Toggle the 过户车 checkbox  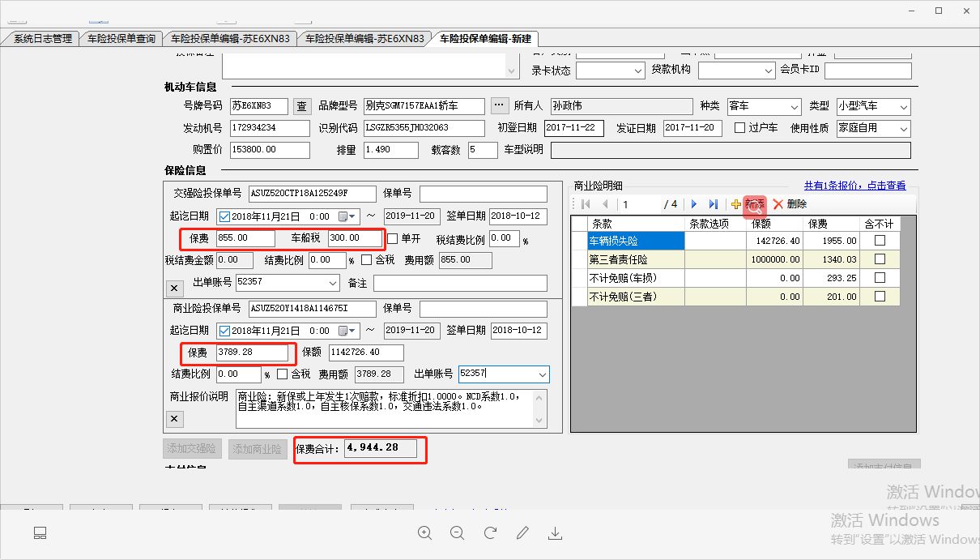point(739,128)
